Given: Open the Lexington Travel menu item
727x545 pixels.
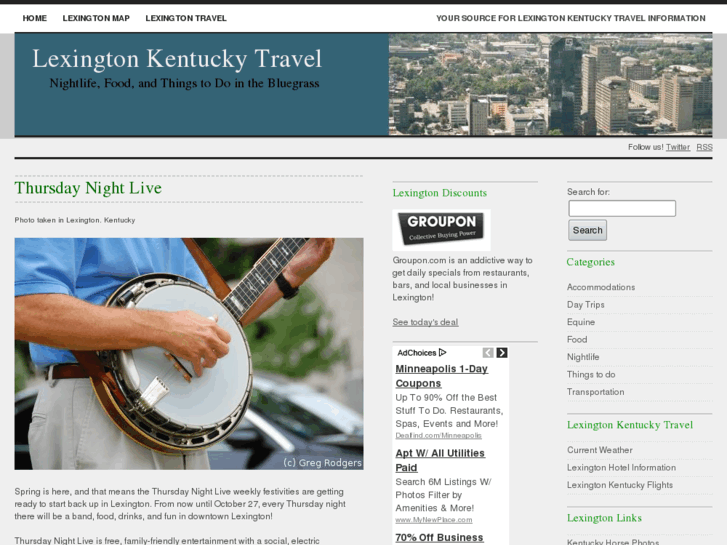Looking at the screenshot, I should tap(186, 18).
